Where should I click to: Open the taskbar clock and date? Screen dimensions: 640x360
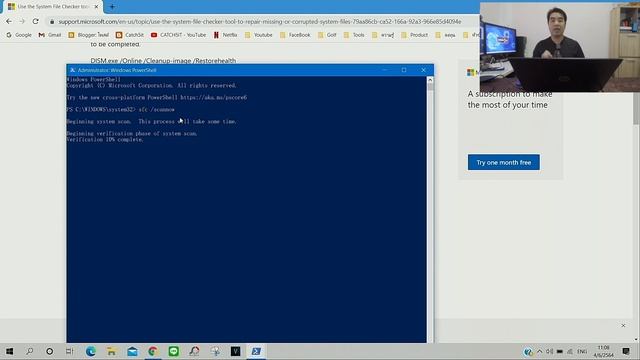click(x=604, y=351)
